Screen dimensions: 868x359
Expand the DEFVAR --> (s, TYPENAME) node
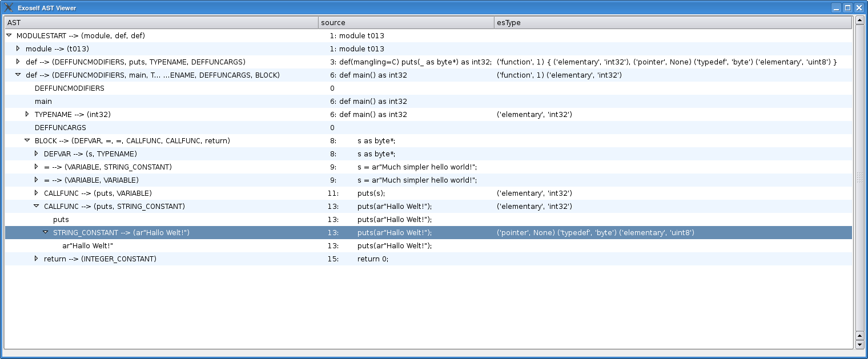(36, 154)
